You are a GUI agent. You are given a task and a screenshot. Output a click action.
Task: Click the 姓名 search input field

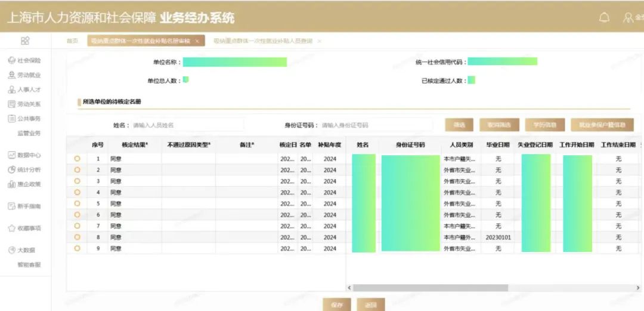click(x=187, y=125)
